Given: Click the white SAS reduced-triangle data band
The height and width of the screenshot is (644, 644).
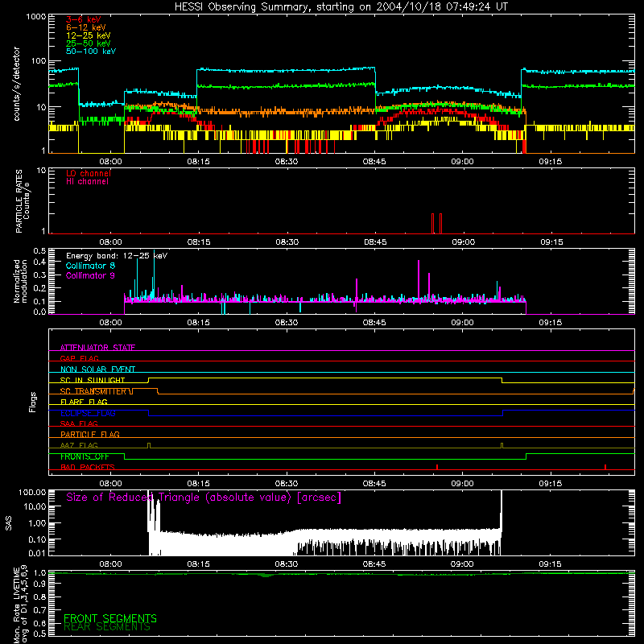Looking at the screenshot, I should (x=324, y=542).
